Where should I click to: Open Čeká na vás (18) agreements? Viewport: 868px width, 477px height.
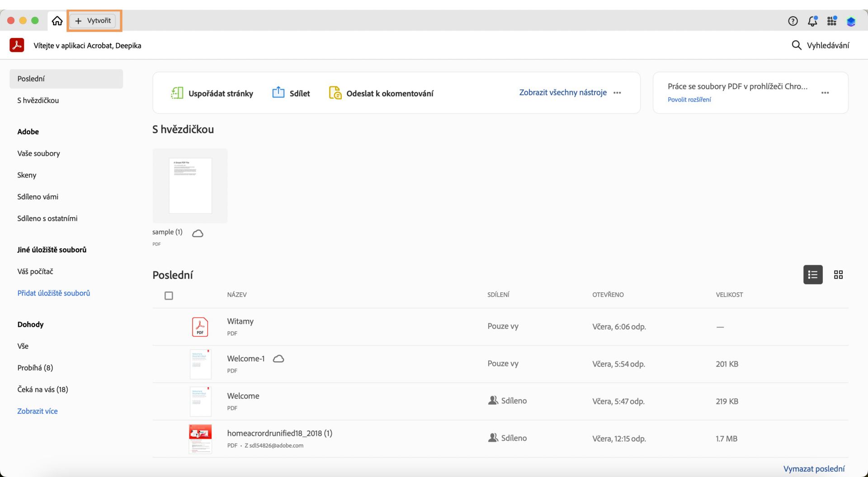[x=42, y=389]
